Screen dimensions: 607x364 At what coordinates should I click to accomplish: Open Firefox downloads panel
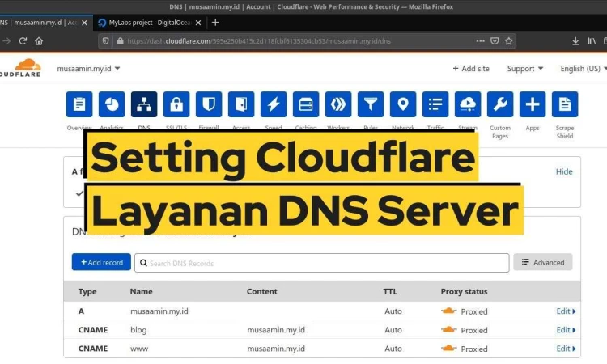point(575,41)
